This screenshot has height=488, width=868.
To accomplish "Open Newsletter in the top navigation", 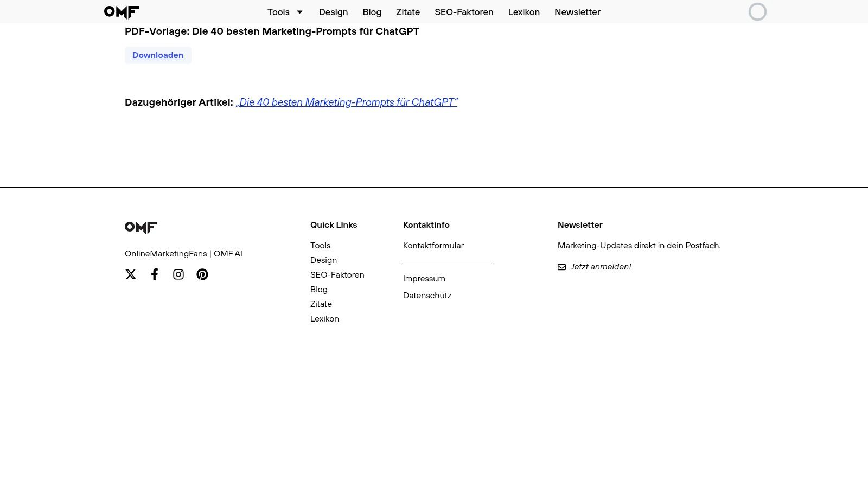I will point(577,12).
